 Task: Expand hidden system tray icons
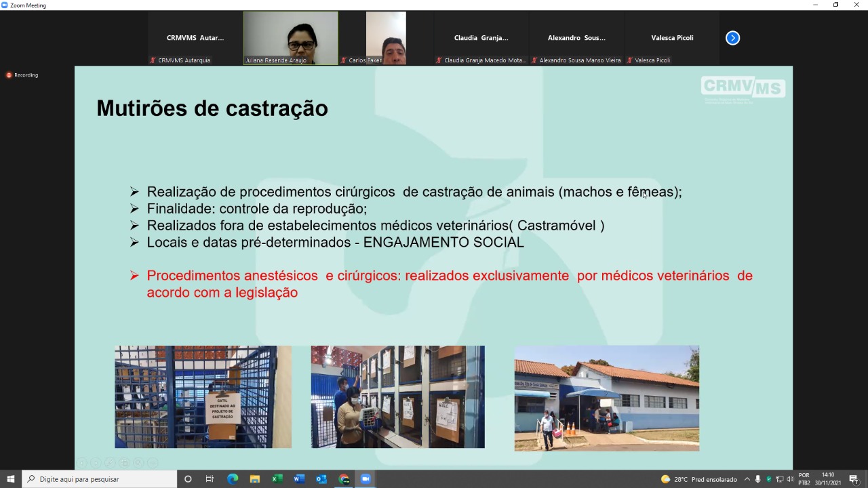pyautogui.click(x=747, y=479)
